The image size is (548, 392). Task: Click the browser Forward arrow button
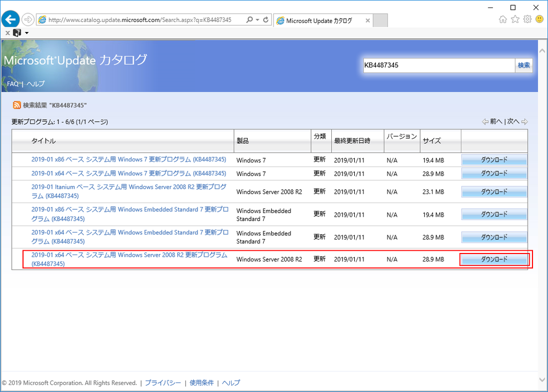(28, 20)
